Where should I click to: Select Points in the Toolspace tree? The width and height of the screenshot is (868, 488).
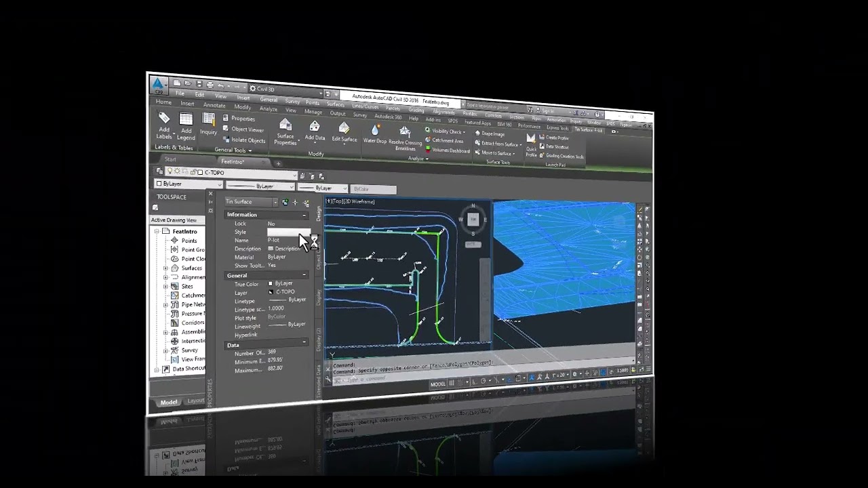coord(189,241)
